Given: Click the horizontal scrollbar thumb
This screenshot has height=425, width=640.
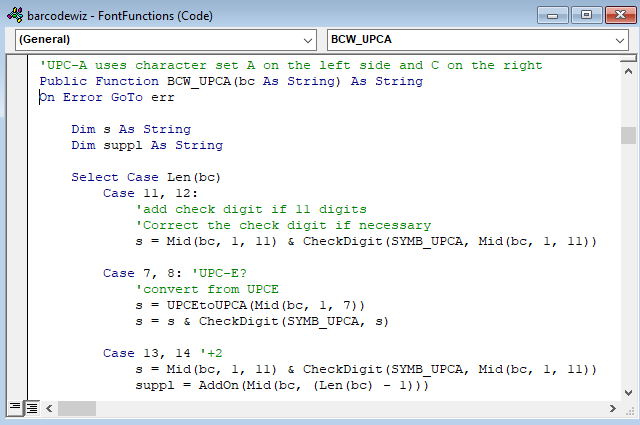Looking at the screenshot, I should coord(77,408).
